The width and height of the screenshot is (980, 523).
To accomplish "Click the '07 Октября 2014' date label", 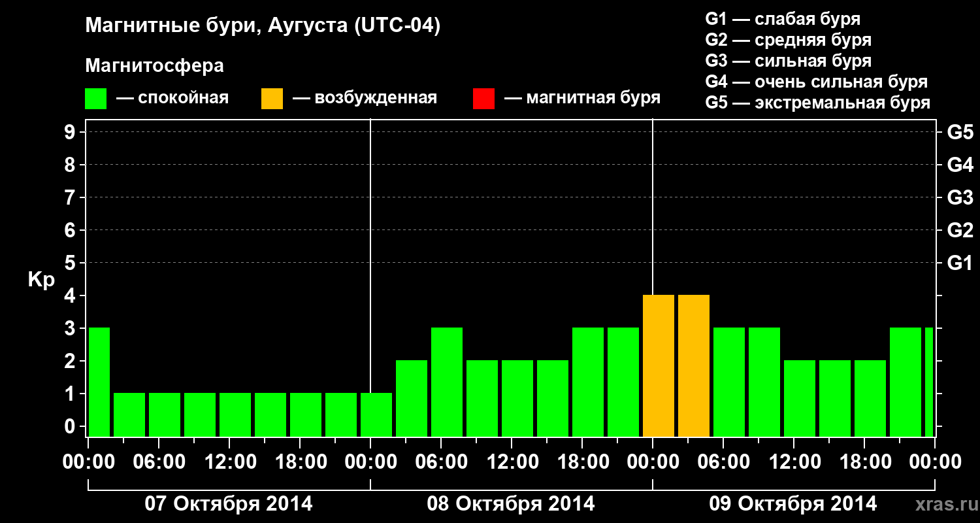I will pyautogui.click(x=229, y=504).
